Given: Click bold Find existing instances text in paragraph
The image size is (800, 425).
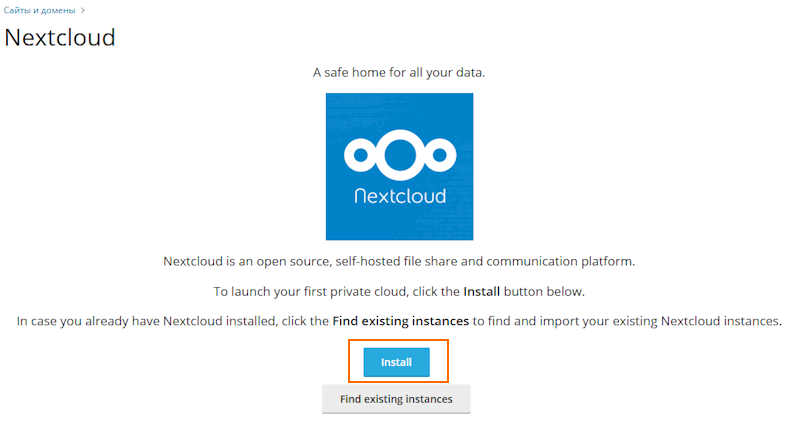Looking at the screenshot, I should [401, 321].
